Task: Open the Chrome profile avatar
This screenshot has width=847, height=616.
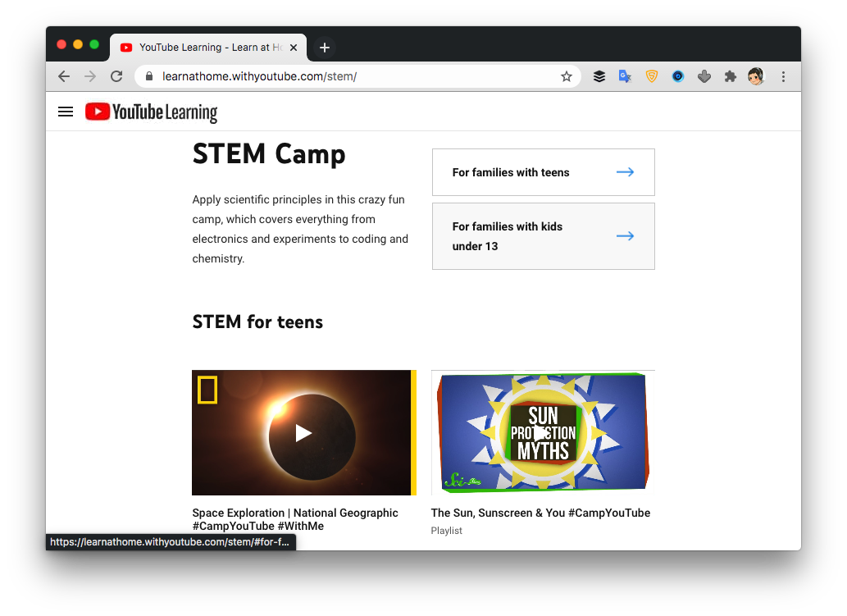Action: [x=756, y=77]
